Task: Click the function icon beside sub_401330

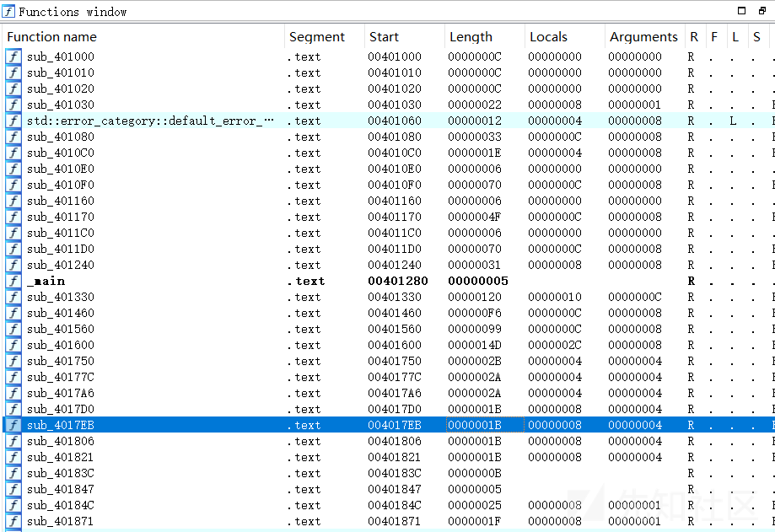Action: 13,297
